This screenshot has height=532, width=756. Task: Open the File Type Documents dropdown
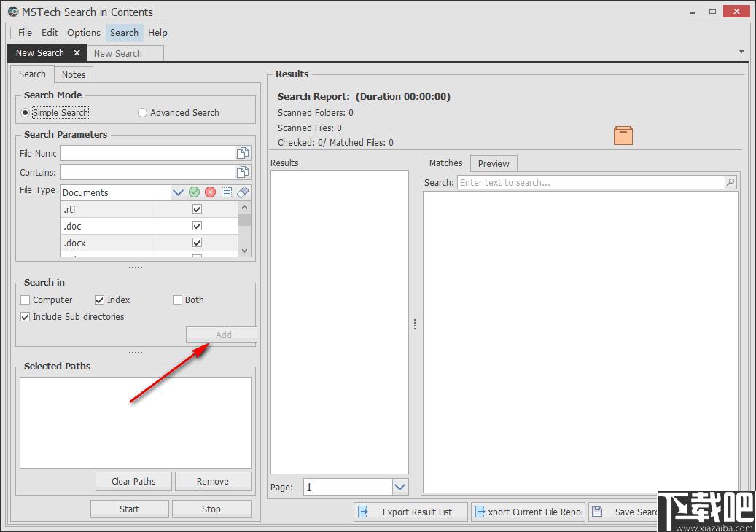(178, 192)
